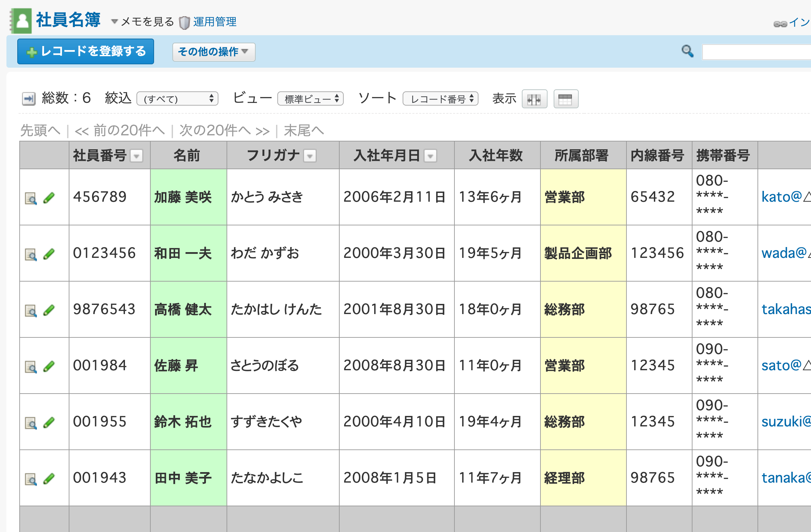The image size is (811, 532).
Task: Go to << 前の20件へ previous page
Action: coord(120,130)
